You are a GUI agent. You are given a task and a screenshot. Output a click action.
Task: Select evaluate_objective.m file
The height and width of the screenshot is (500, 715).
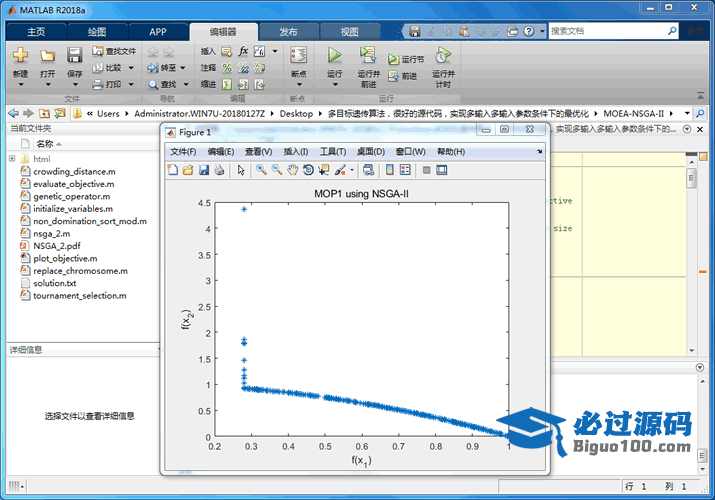pos(74,184)
